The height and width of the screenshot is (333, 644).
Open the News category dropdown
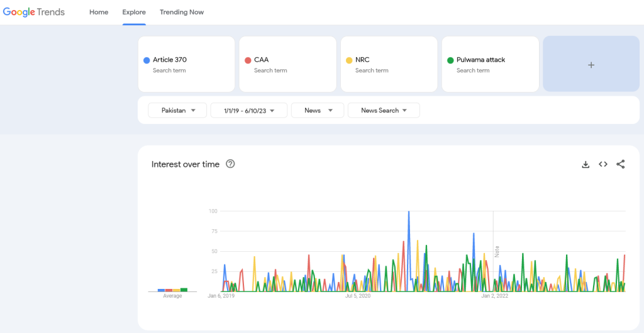coord(317,110)
